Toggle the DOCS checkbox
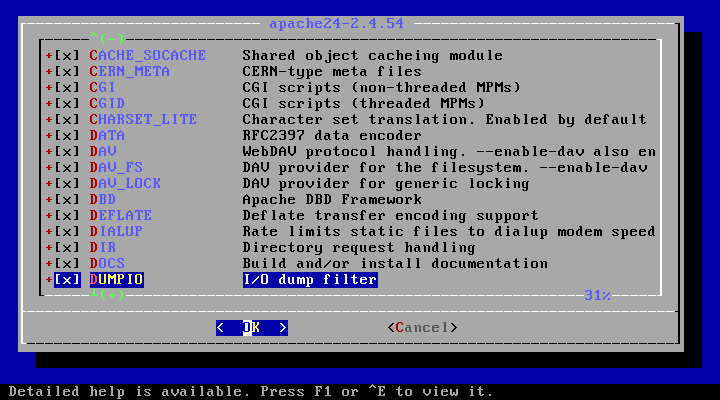720x400 pixels. 67,264
